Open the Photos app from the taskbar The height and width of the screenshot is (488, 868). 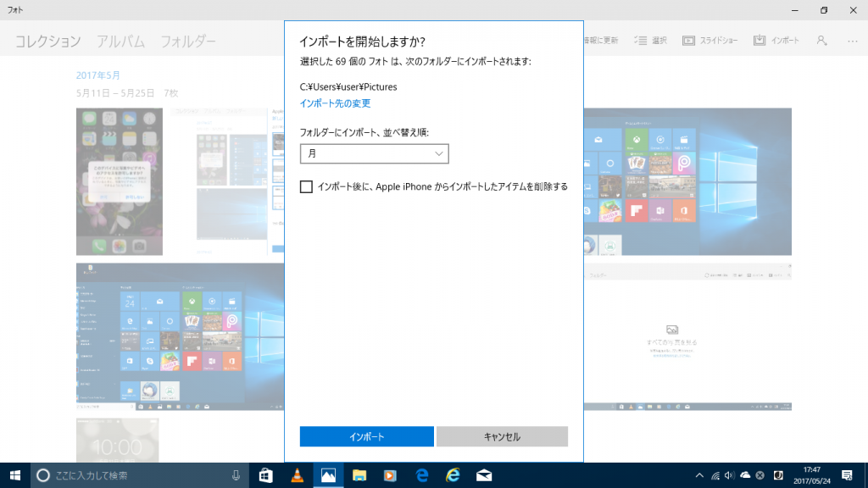(328, 475)
